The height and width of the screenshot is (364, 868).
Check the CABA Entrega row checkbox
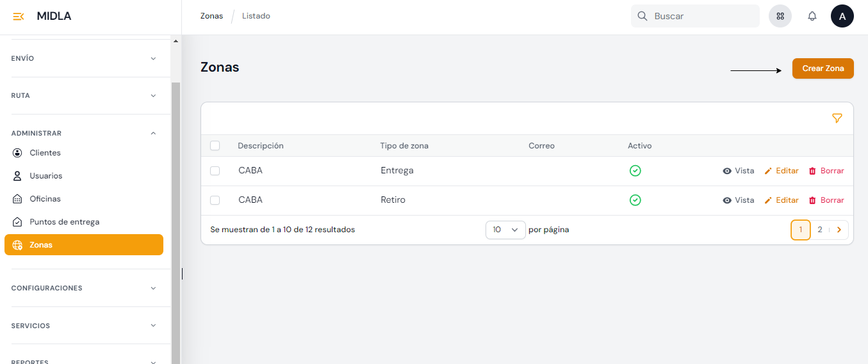[215, 171]
